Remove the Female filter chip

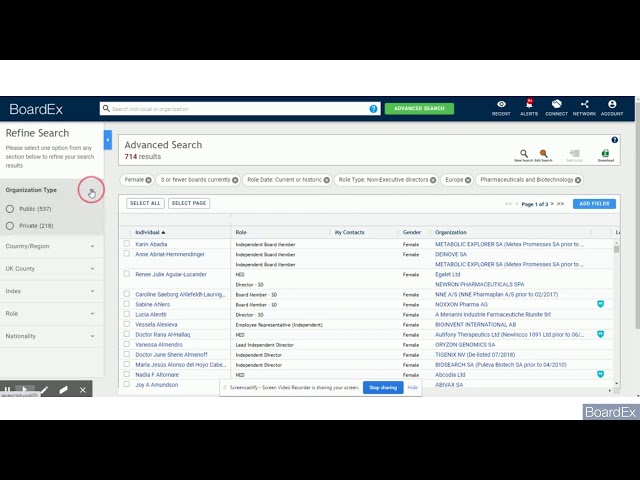[x=149, y=180]
